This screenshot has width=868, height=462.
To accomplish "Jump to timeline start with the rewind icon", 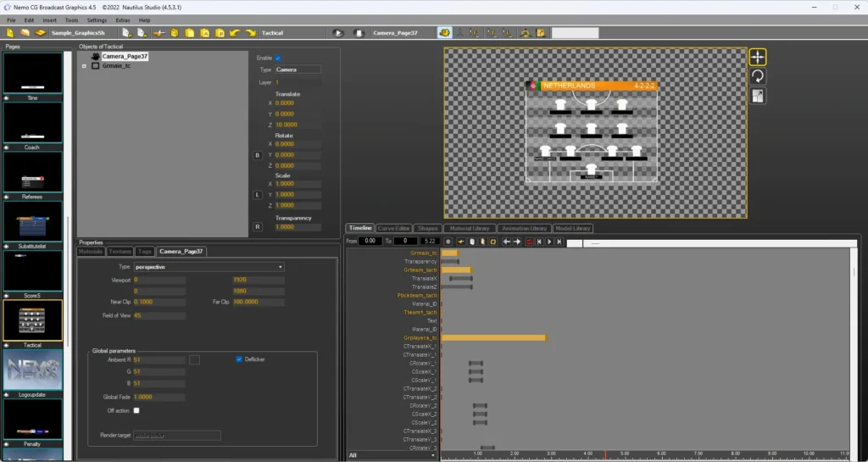I will coord(539,242).
